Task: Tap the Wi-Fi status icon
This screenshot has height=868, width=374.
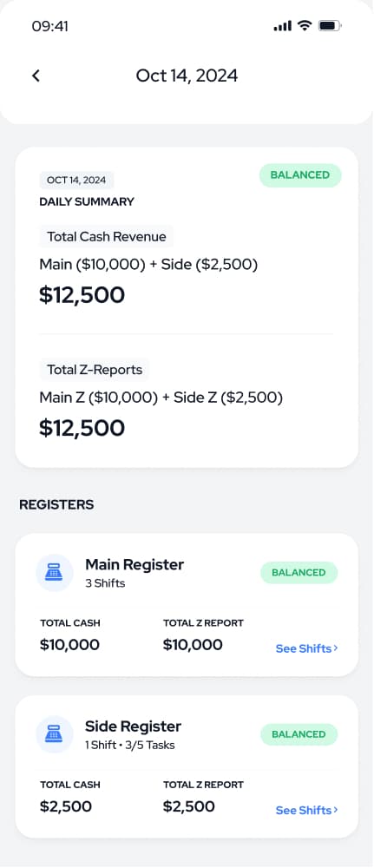Action: (x=305, y=25)
